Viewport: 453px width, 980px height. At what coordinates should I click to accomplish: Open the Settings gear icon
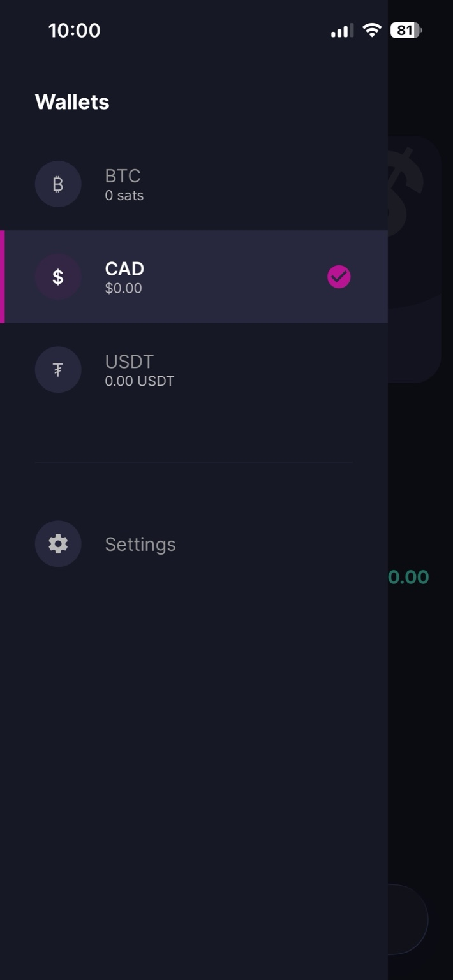[x=58, y=544]
